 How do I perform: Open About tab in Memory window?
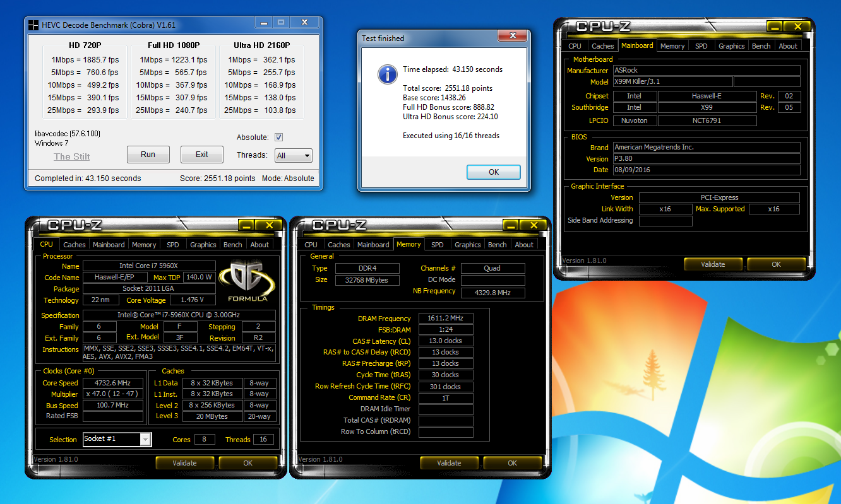(524, 245)
